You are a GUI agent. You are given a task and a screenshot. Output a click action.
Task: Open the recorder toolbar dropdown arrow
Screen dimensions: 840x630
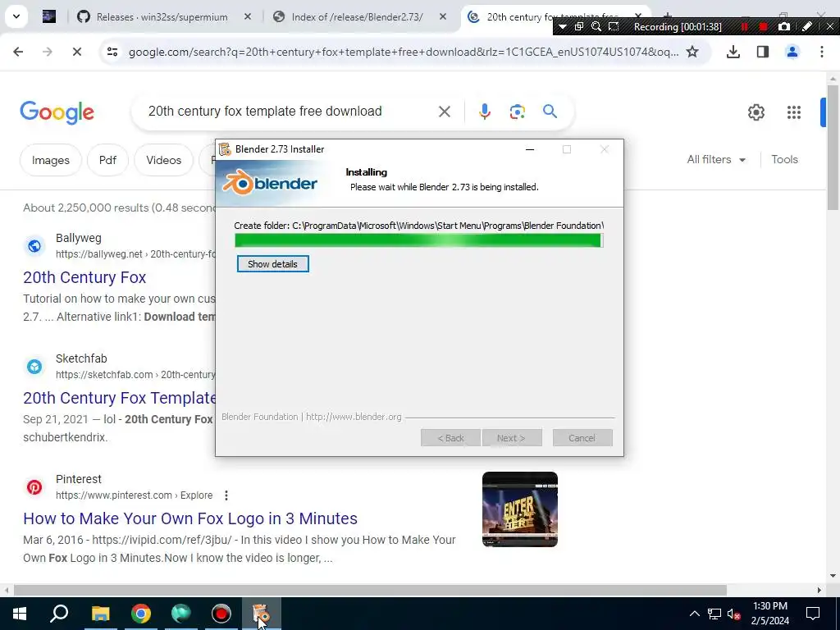pos(562,27)
